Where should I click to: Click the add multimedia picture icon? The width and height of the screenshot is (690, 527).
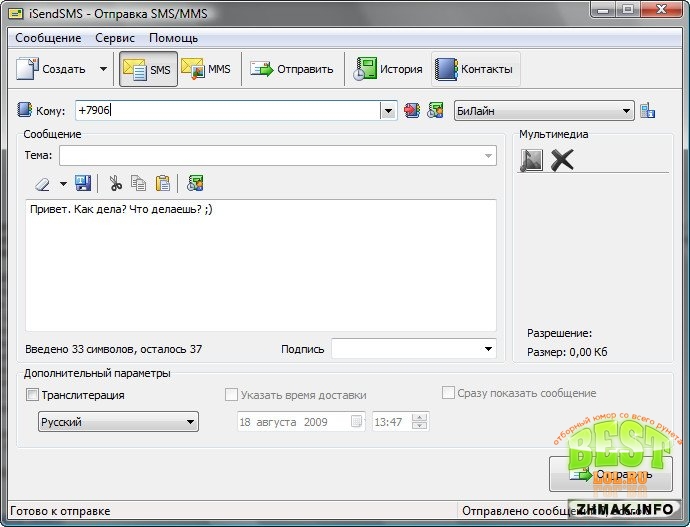pos(531,160)
